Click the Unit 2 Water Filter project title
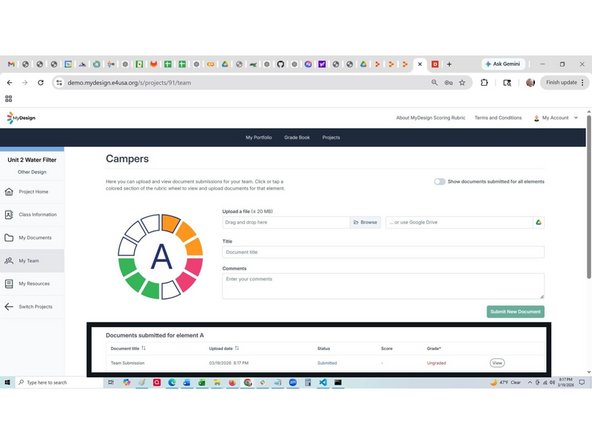 click(x=32, y=160)
